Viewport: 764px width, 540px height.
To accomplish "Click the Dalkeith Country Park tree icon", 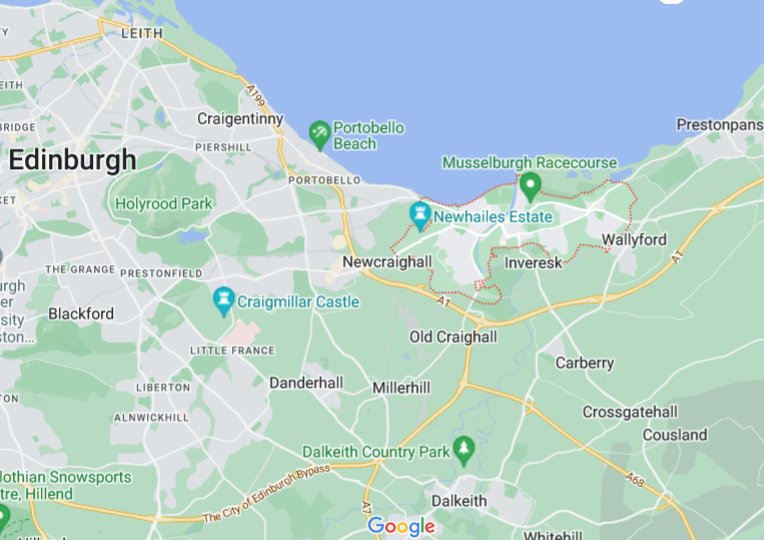I will [x=463, y=450].
